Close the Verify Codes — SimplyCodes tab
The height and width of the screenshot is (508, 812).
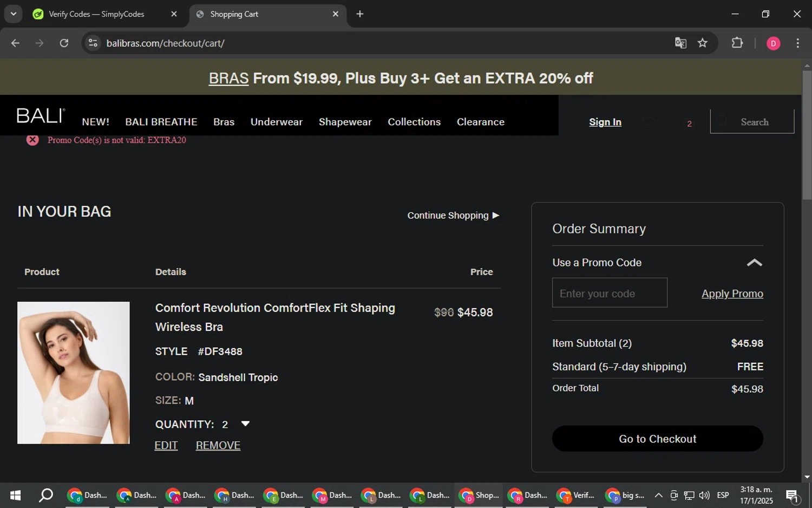tap(174, 14)
